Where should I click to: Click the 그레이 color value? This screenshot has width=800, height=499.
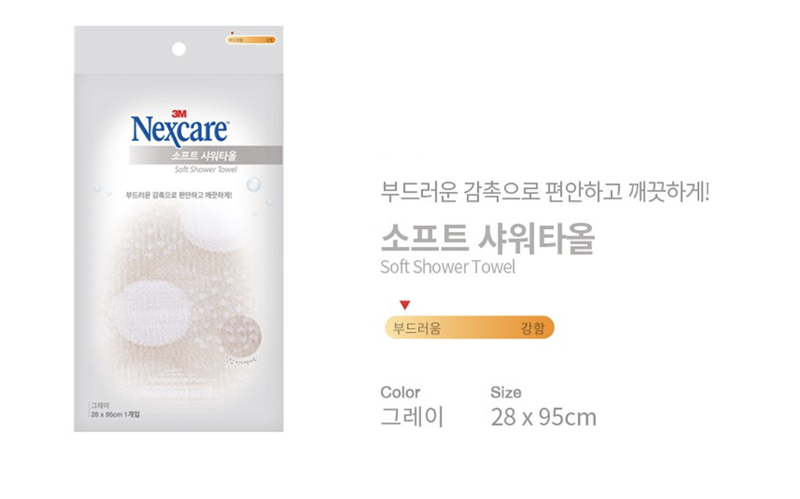(413, 417)
